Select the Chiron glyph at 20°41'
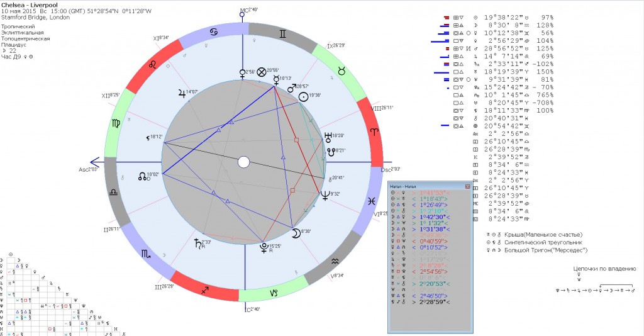644x336 pixels. (330, 179)
